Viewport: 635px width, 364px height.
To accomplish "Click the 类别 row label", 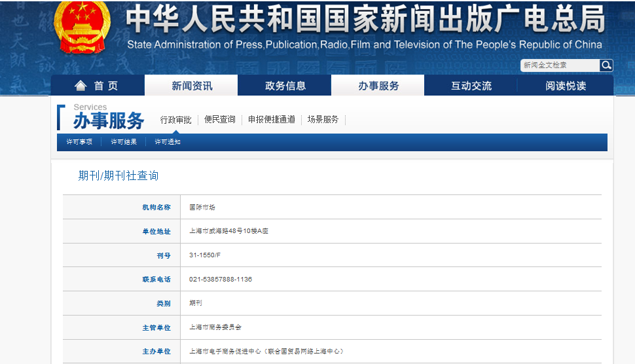I will 164,303.
